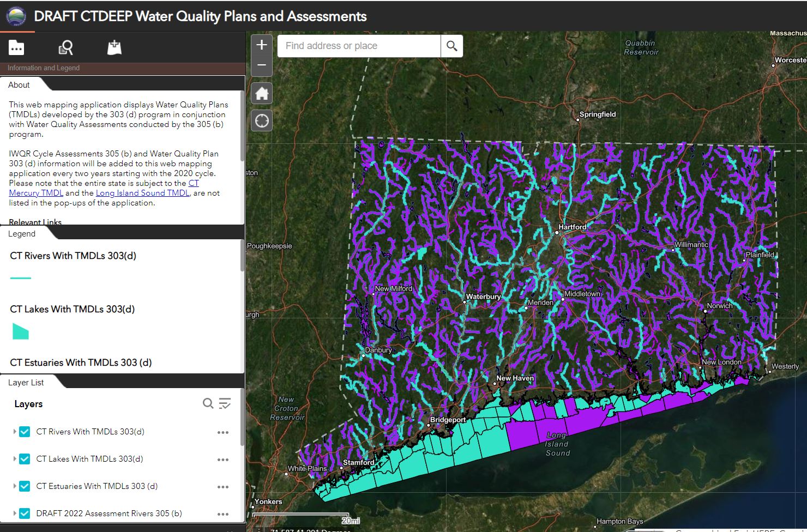The width and height of the screenshot is (807, 532).
Task: Run the address search with magnifier icon
Action: pos(451,46)
